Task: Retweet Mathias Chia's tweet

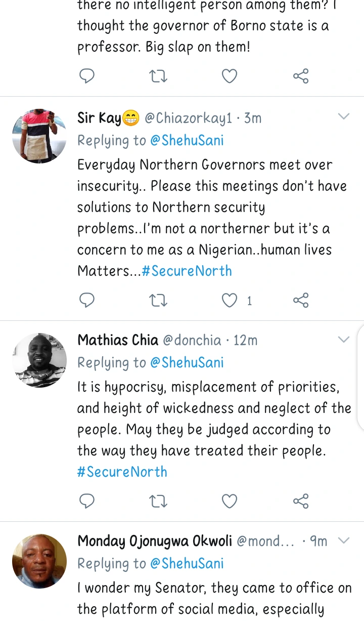Action: 159,501
